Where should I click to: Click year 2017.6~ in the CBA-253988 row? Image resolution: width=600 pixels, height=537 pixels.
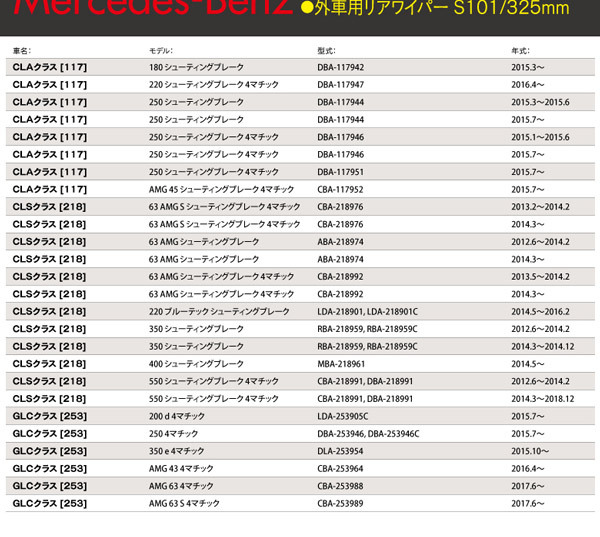pyautogui.click(x=528, y=486)
